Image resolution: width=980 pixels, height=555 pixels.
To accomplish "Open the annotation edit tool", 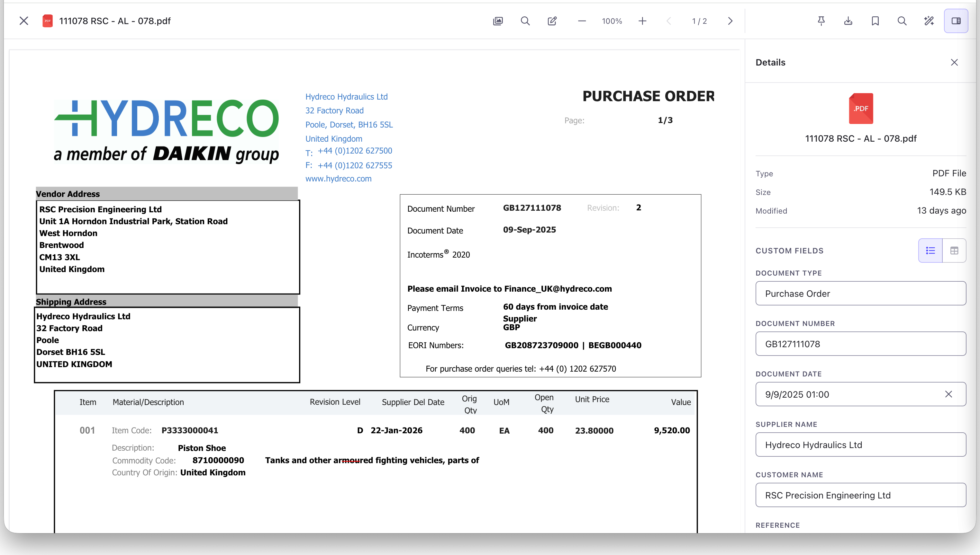I will (552, 21).
